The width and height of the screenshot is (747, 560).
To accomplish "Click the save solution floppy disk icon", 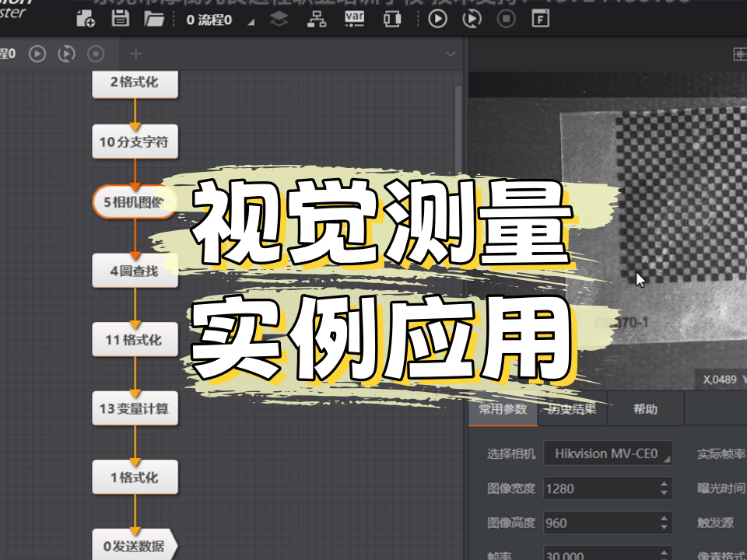I will 120,19.
